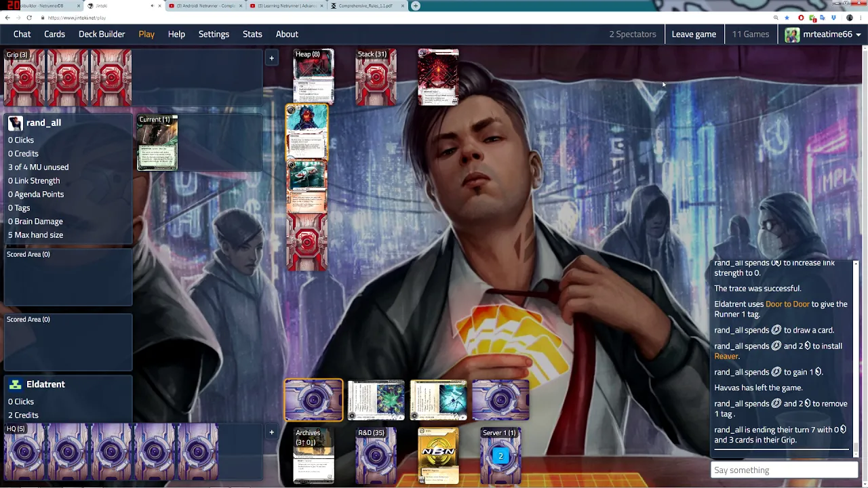868x488 pixels.
Task: Click browser back arrow
Action: [x=7, y=18]
